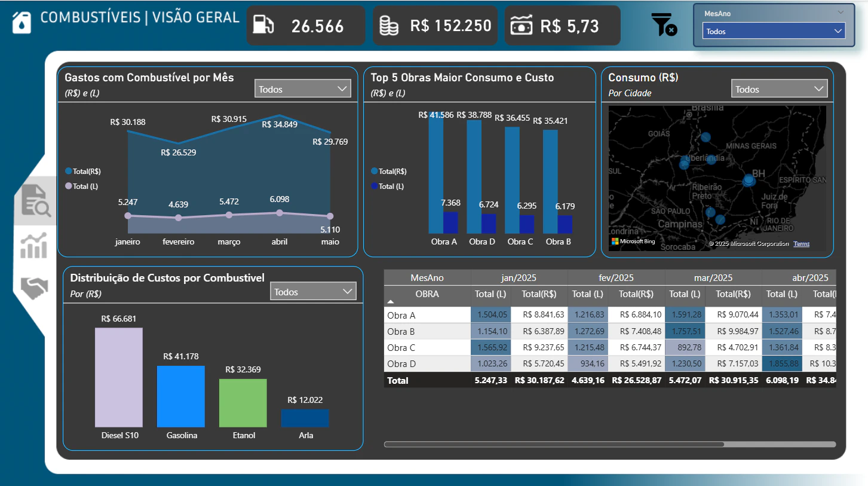Screen dimensions: 868x486
Task: Click the coin stack icon on total cost card
Action: pyautogui.click(x=389, y=25)
